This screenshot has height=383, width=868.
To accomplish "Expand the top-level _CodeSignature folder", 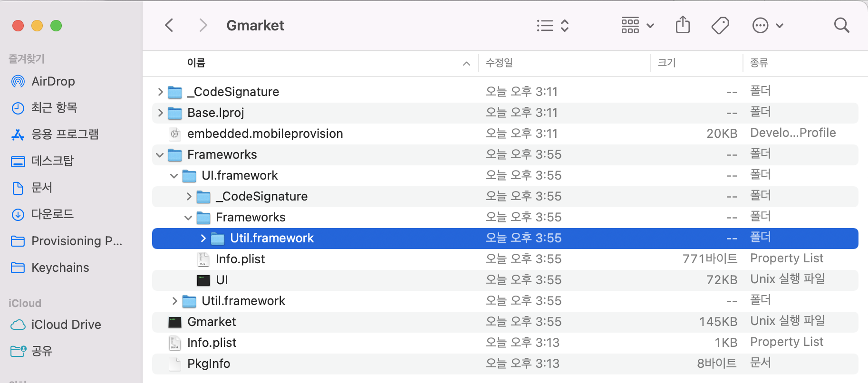I will click(x=160, y=92).
